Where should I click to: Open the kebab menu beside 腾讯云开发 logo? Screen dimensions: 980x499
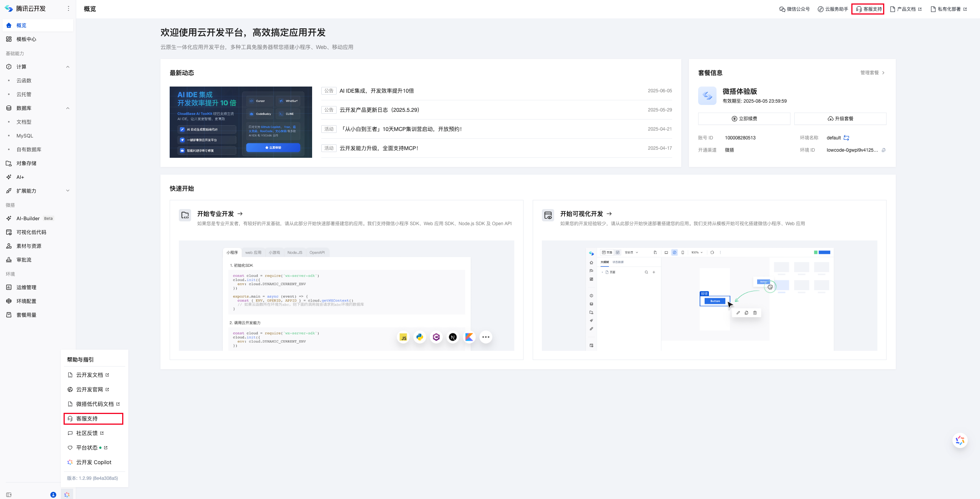click(69, 8)
